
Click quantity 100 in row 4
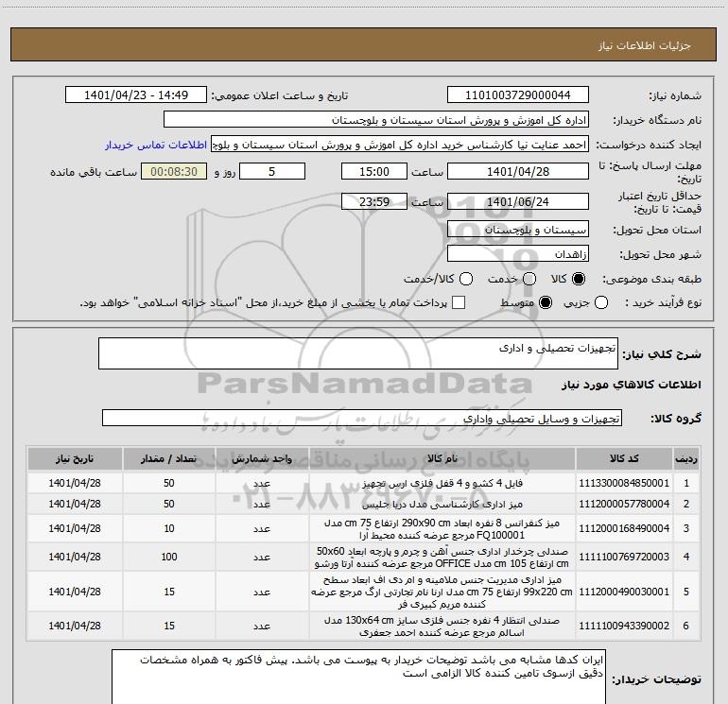point(168,557)
